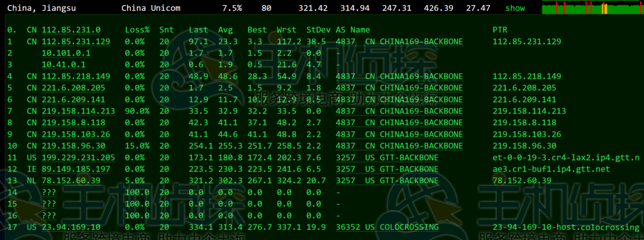644x240 pixels.
Task: Click GTT hop IP 199.229.231.205
Action: 79,157
